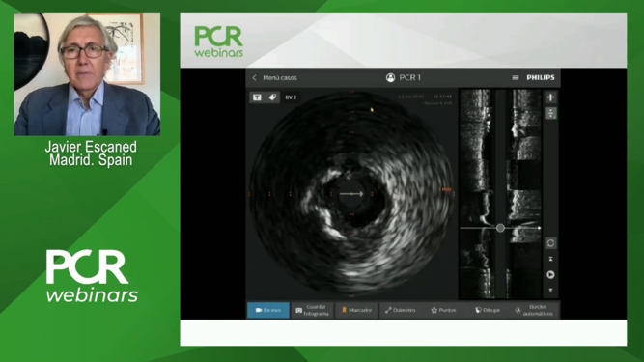Select the Diámetro measurement tool
644x362 pixels.
[401, 310]
